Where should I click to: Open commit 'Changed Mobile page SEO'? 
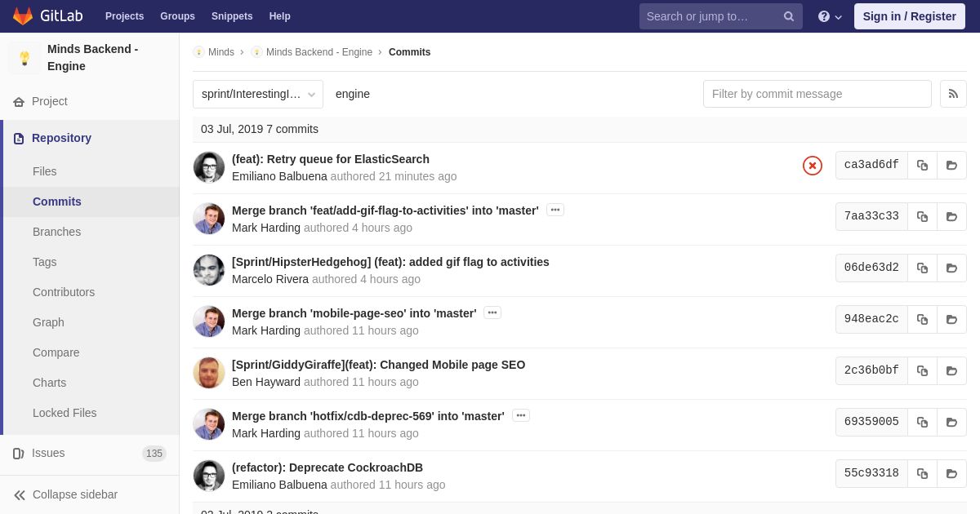[x=378, y=365]
